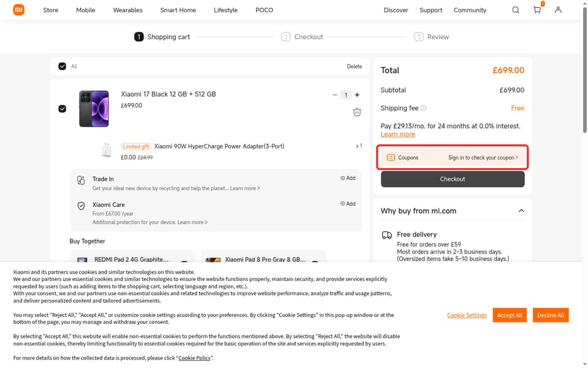
Task: Open the user account icon
Action: [558, 10]
